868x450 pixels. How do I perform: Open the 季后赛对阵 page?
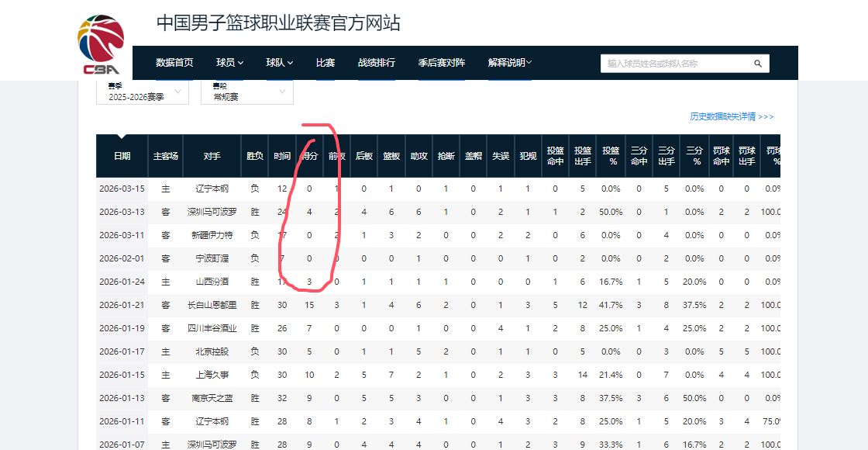(x=441, y=63)
